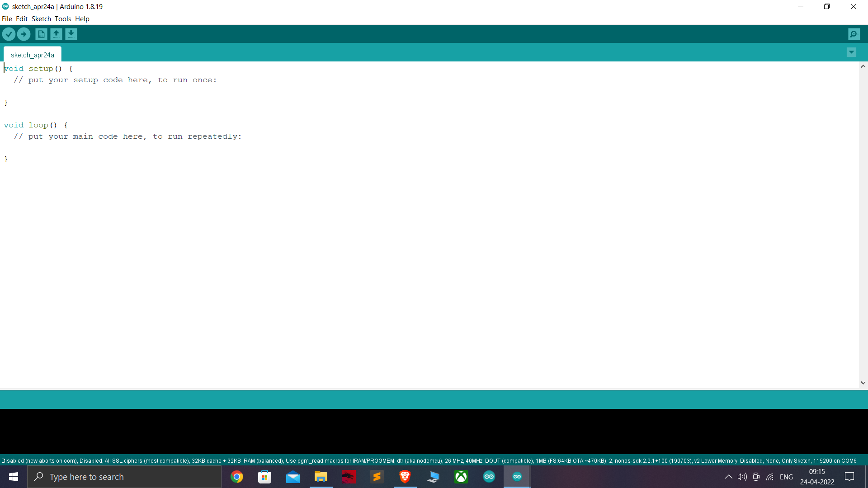Open the notification center icon

tap(849, 477)
